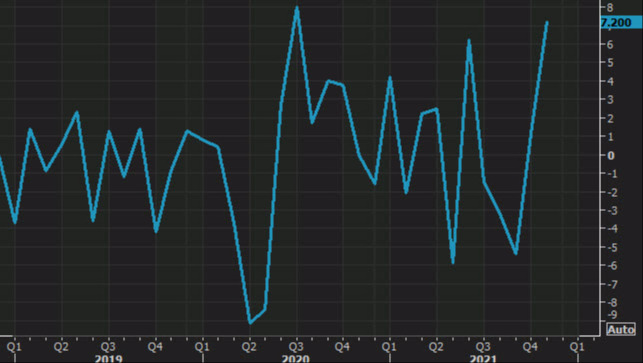The image size is (643, 363).
Task: Click the 4 label on the y-axis
Action: [610, 81]
